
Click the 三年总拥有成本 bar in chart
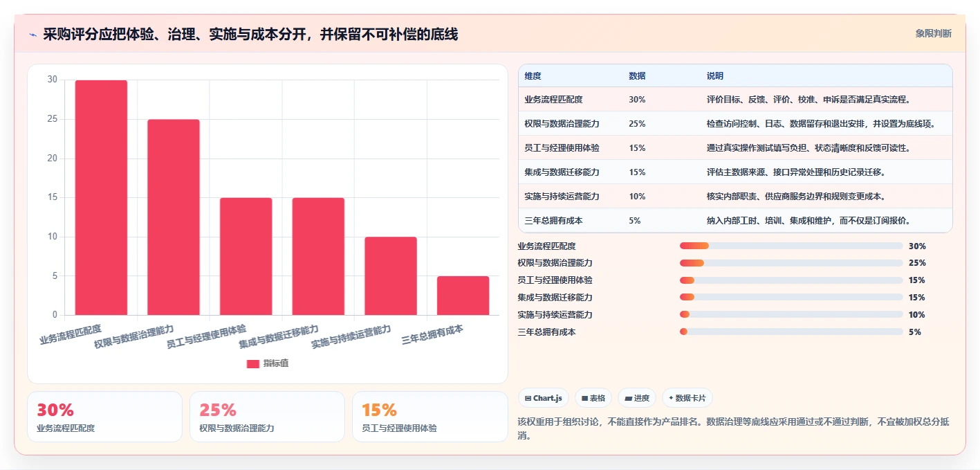(x=463, y=296)
